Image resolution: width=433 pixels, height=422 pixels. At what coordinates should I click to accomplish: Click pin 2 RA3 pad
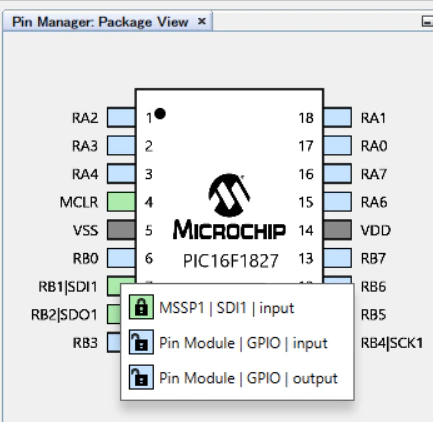click(x=121, y=145)
